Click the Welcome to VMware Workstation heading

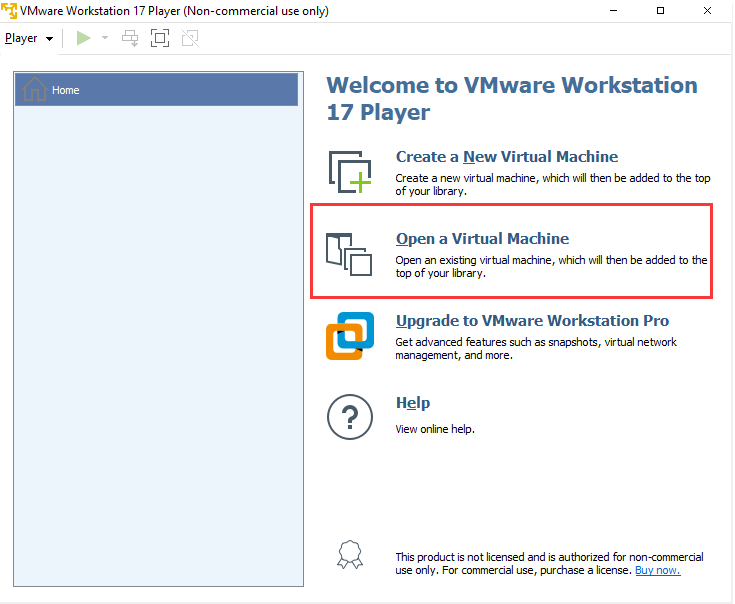pos(512,98)
